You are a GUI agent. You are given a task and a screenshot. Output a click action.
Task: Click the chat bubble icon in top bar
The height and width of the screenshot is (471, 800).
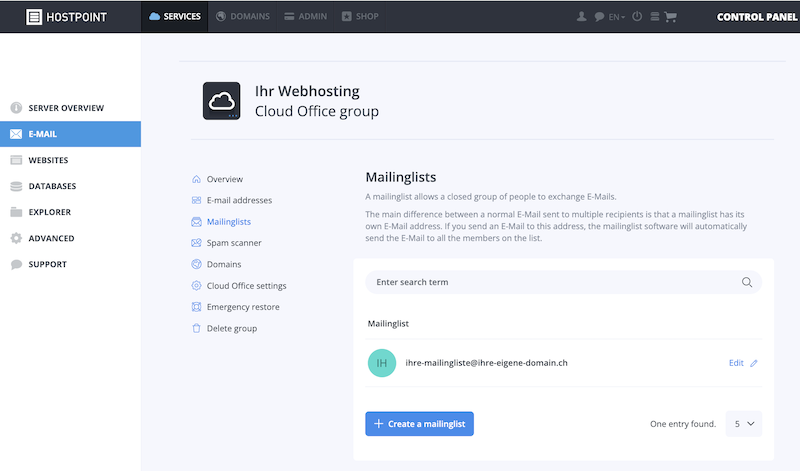(x=599, y=17)
